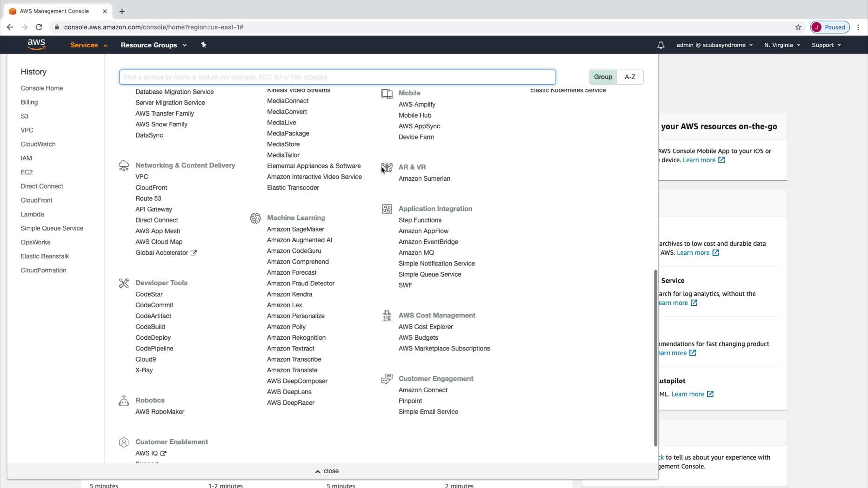
Task: Click the service search input field
Action: [x=338, y=77]
